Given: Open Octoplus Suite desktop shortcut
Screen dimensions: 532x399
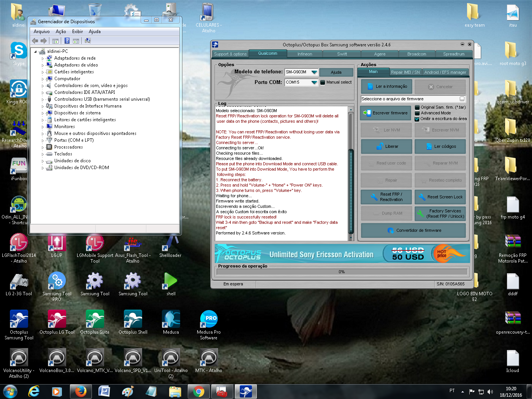Looking at the screenshot, I should [x=95, y=322].
